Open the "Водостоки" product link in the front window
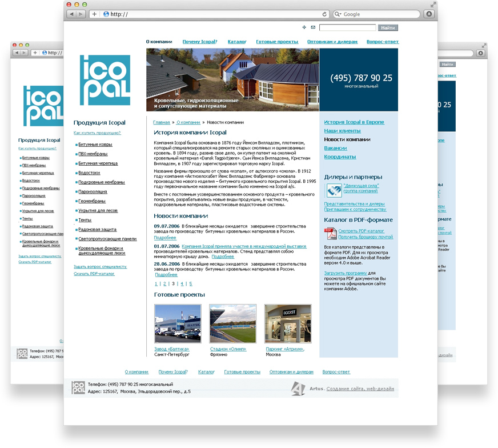The width and height of the screenshot is (498, 448). 89,173
